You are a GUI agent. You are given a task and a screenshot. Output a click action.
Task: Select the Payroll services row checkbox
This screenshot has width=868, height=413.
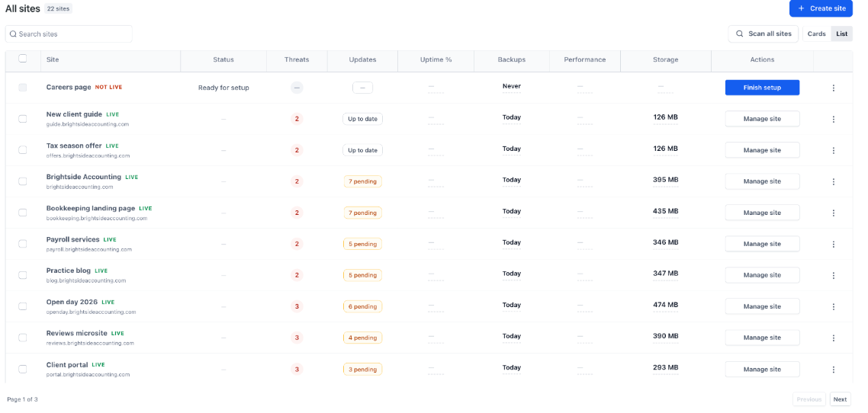(x=23, y=244)
